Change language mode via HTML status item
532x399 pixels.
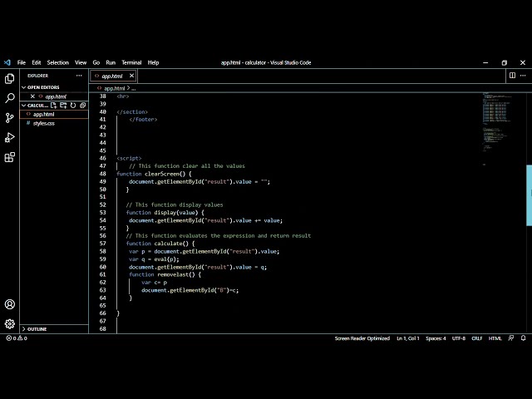pyautogui.click(x=495, y=338)
